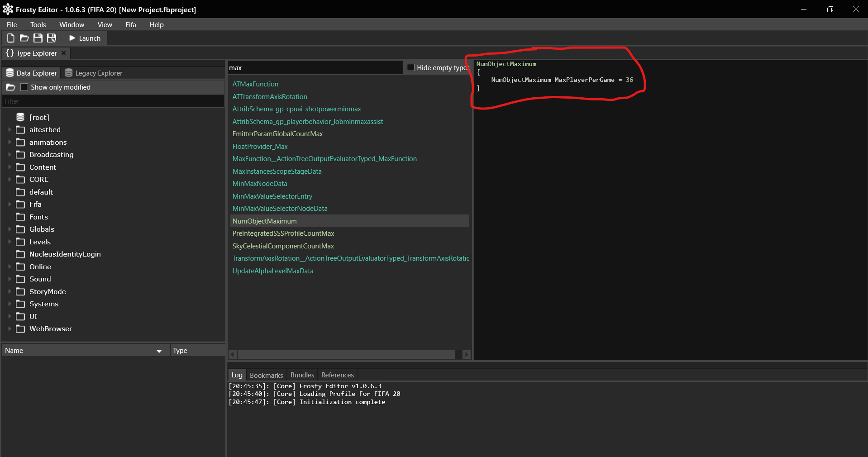
Task: Click the type list scroll right arrow
Action: point(467,354)
